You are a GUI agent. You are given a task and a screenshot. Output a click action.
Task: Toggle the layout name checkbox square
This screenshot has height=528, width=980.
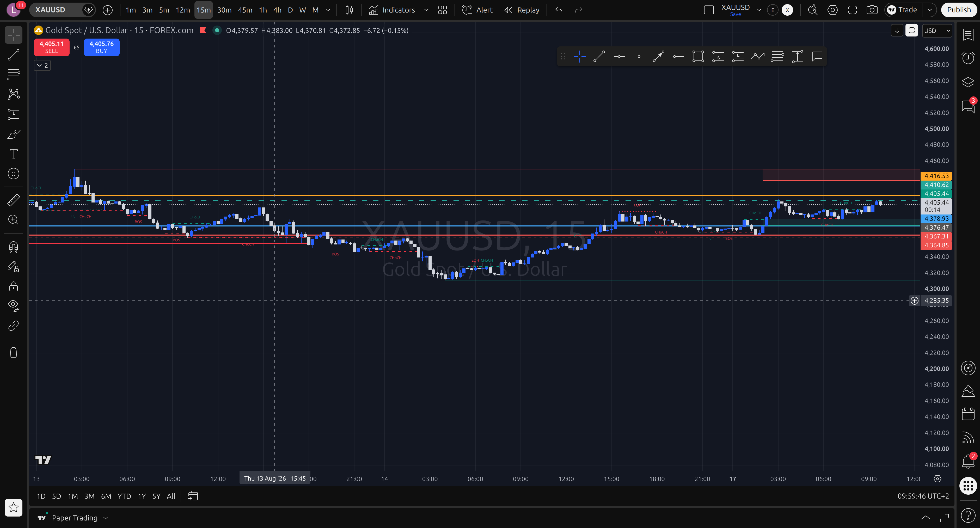709,10
